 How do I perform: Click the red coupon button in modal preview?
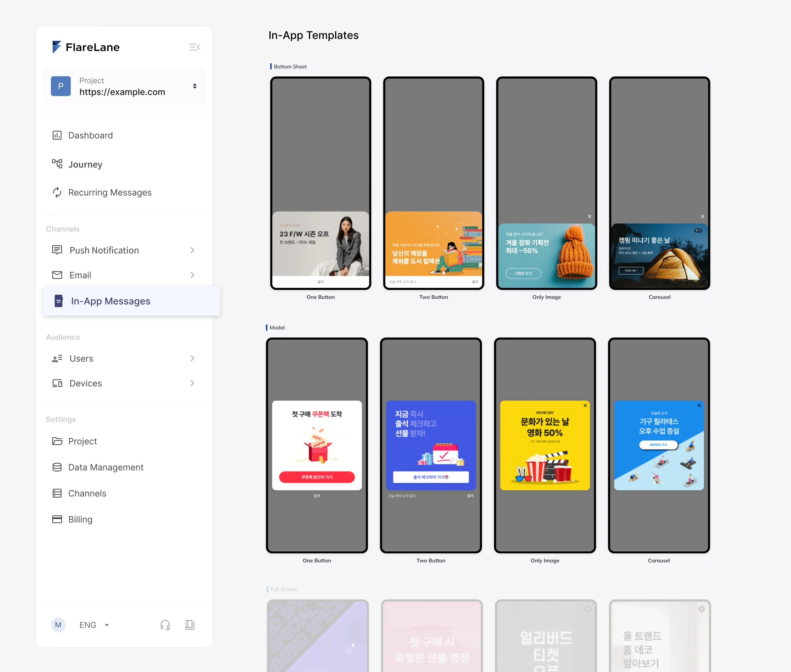coord(317,477)
